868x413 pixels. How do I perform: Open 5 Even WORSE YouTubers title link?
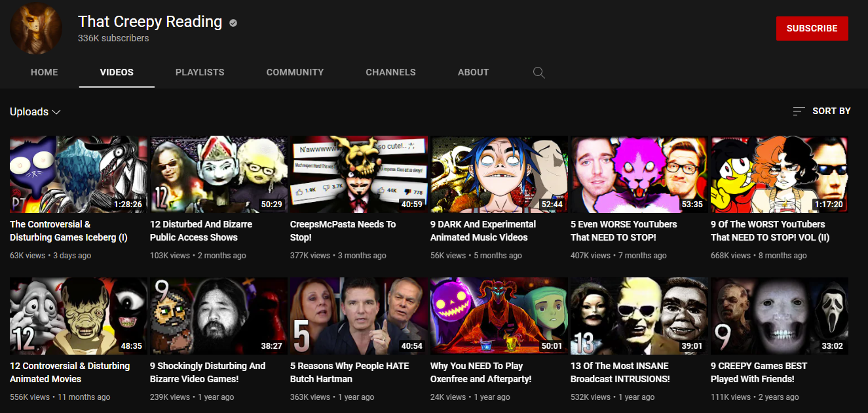pos(624,231)
